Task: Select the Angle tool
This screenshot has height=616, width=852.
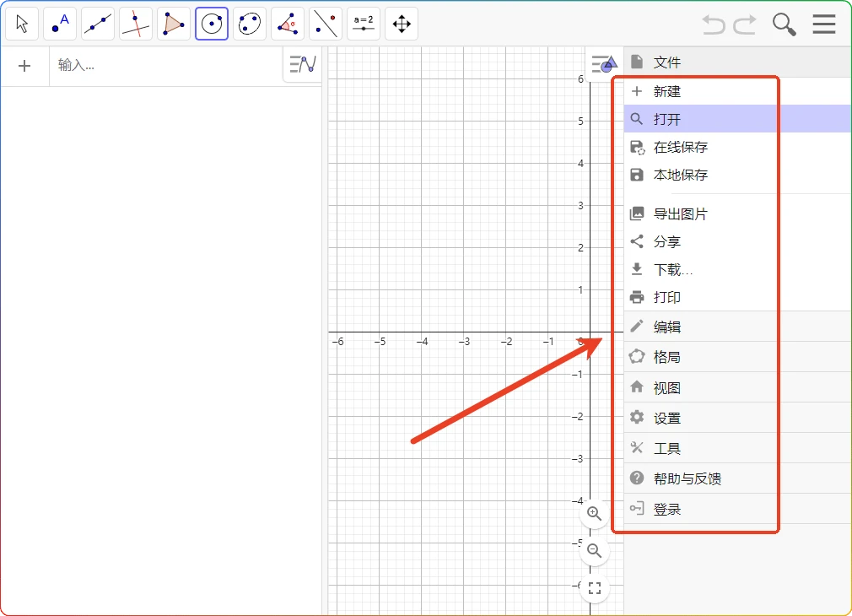Action: [x=287, y=24]
